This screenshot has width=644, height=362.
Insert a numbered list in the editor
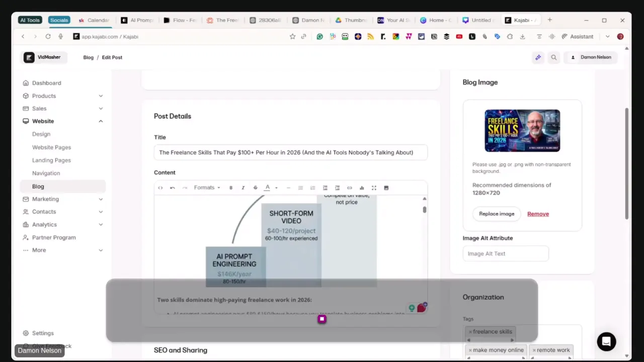click(x=312, y=188)
